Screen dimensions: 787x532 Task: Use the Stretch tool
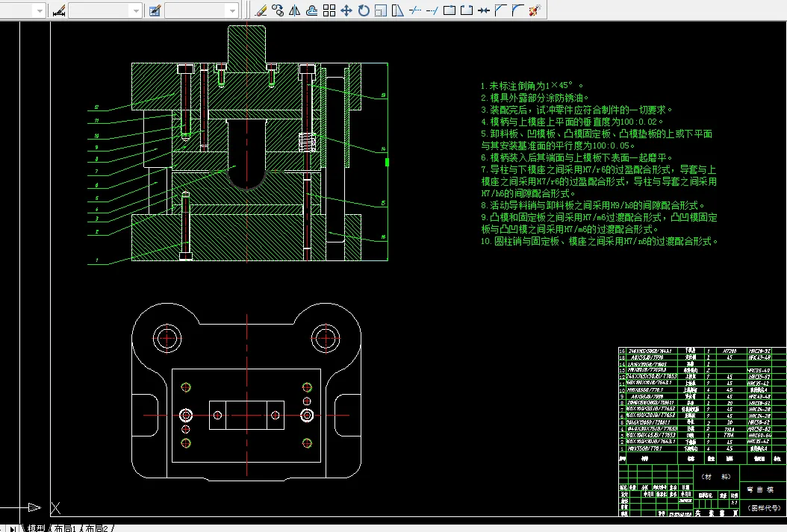pos(398,10)
